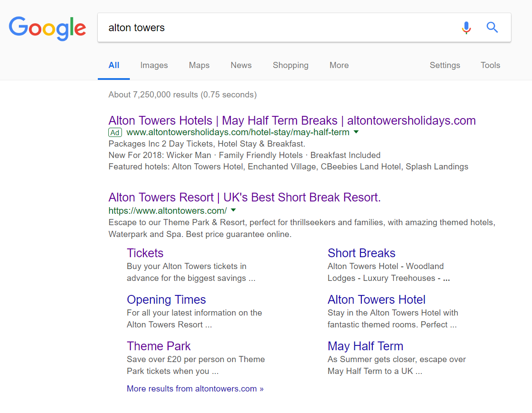Image resolution: width=532 pixels, height=413 pixels.
Task: Click 'Alton Towers Hotel - Woodland' description text
Action: (x=389, y=272)
